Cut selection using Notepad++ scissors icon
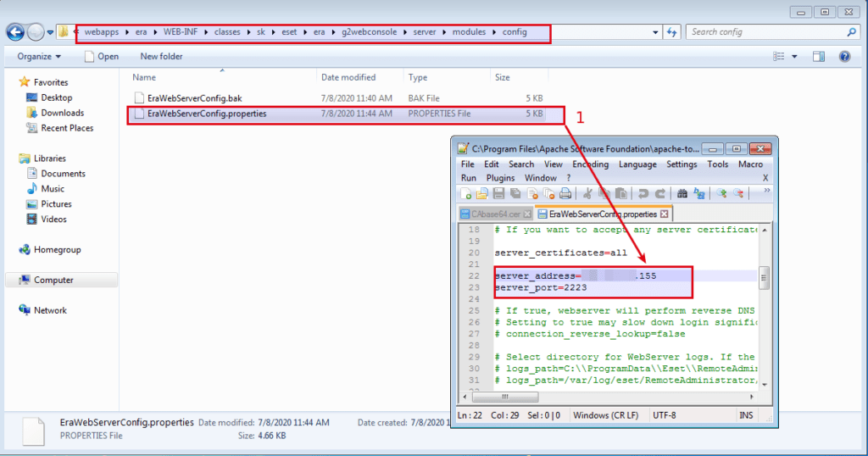 point(587,194)
